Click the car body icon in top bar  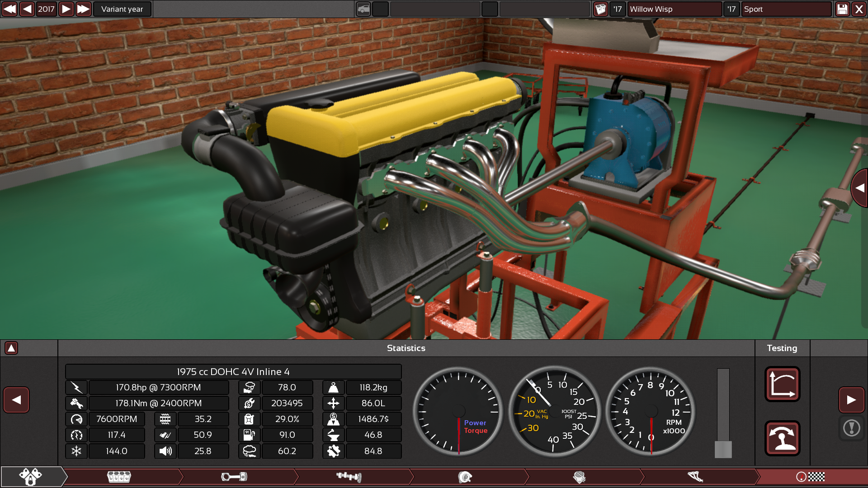click(x=363, y=9)
